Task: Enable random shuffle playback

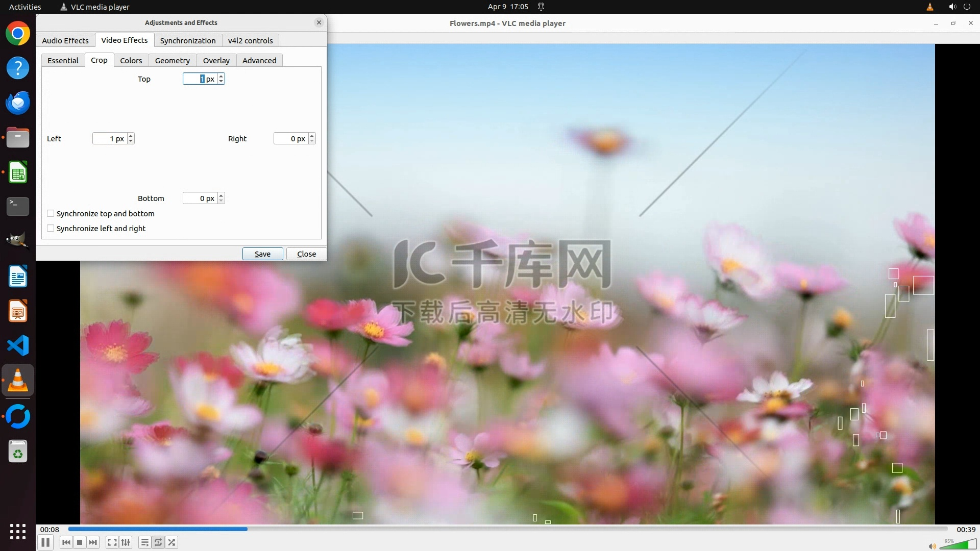Action: coord(172,542)
